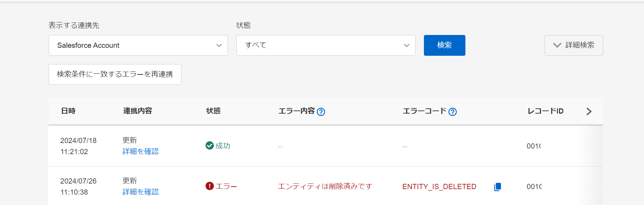Click the レコードID column header

tap(546, 111)
